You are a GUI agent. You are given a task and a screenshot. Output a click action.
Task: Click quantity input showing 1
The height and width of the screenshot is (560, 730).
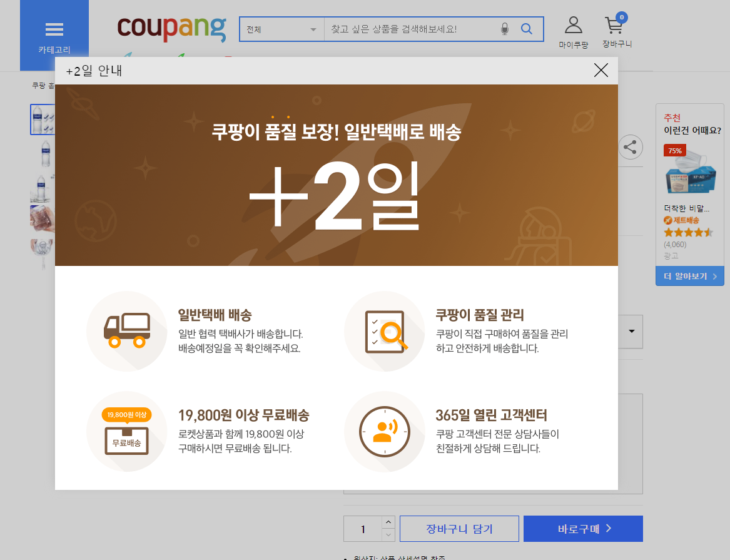pyautogui.click(x=363, y=529)
